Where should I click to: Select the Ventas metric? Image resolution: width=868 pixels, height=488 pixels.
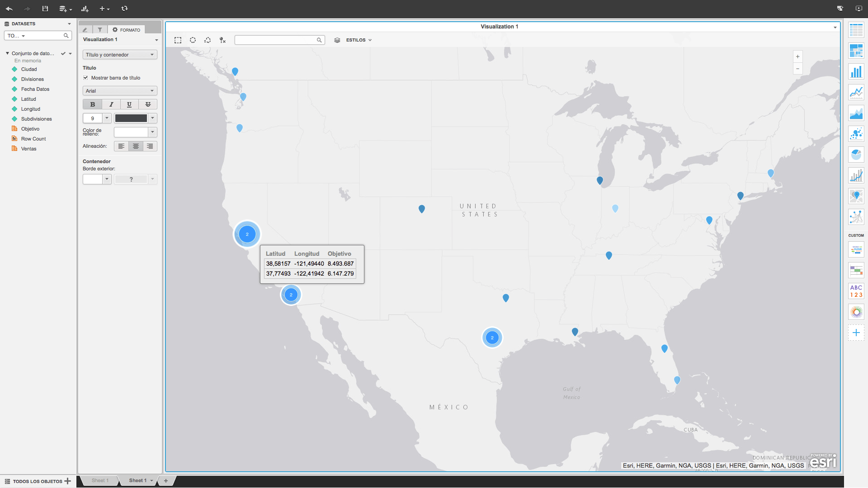[x=28, y=149]
